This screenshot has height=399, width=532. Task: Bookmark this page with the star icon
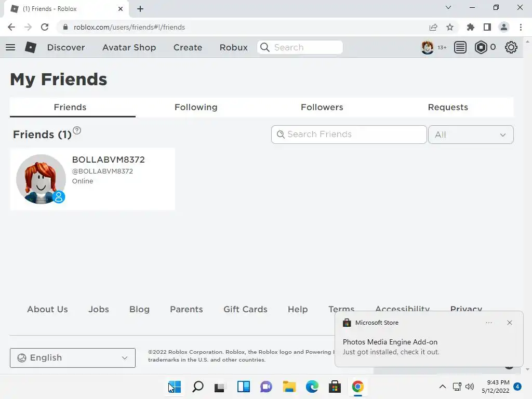[450, 27]
